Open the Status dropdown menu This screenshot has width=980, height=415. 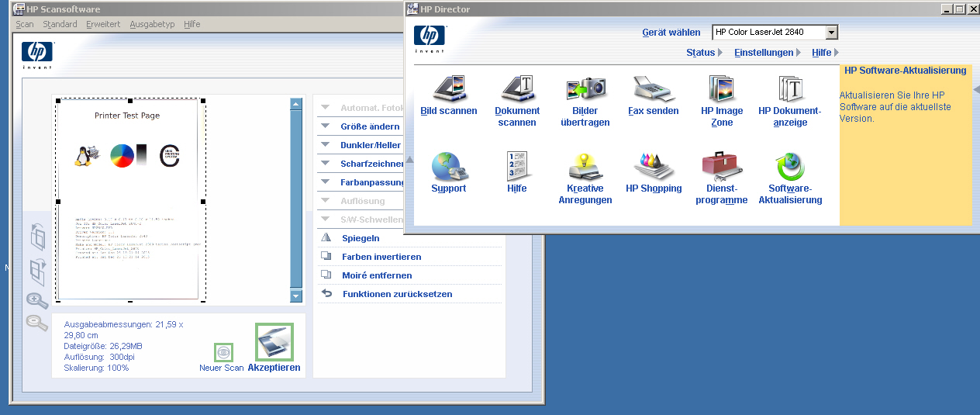(704, 53)
